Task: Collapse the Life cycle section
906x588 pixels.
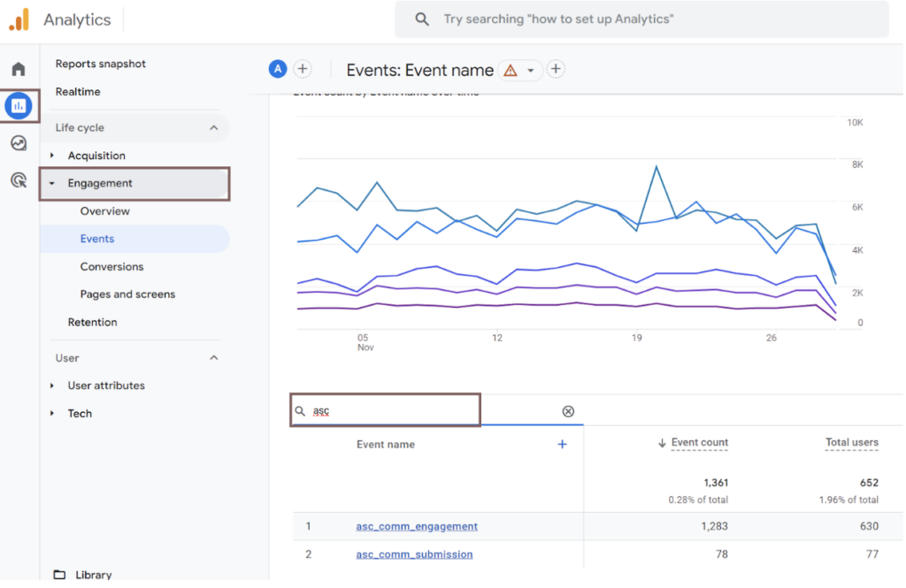Action: click(214, 127)
